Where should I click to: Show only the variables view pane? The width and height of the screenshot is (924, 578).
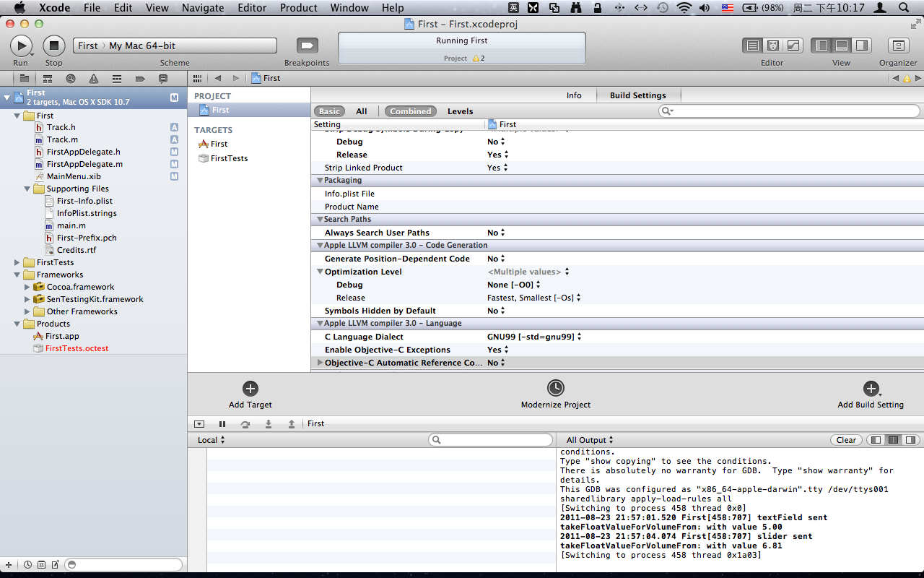876,440
